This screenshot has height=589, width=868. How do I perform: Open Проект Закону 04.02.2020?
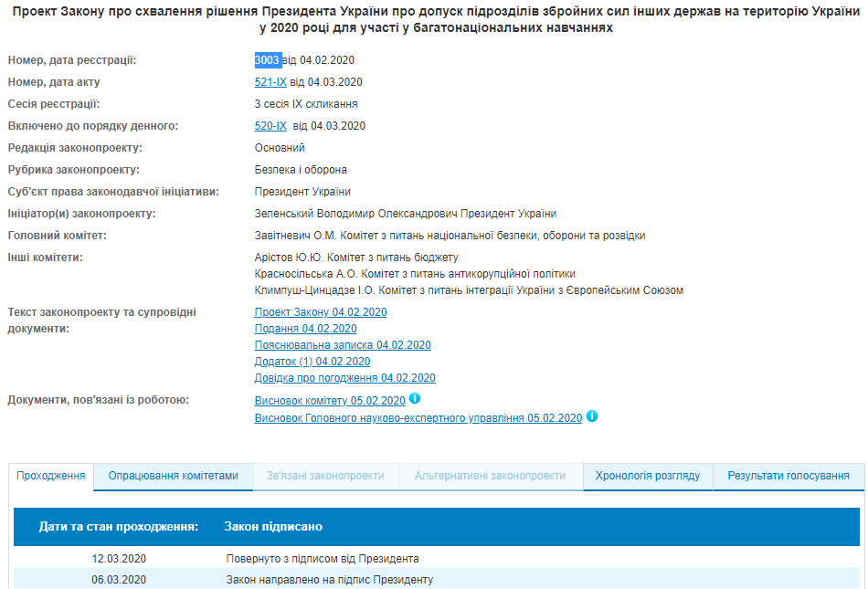coord(320,311)
